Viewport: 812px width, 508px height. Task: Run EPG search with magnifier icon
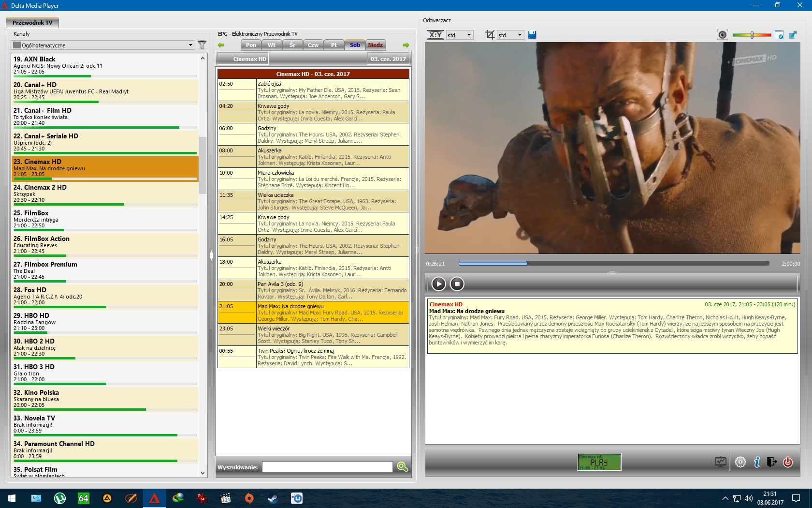tap(402, 467)
